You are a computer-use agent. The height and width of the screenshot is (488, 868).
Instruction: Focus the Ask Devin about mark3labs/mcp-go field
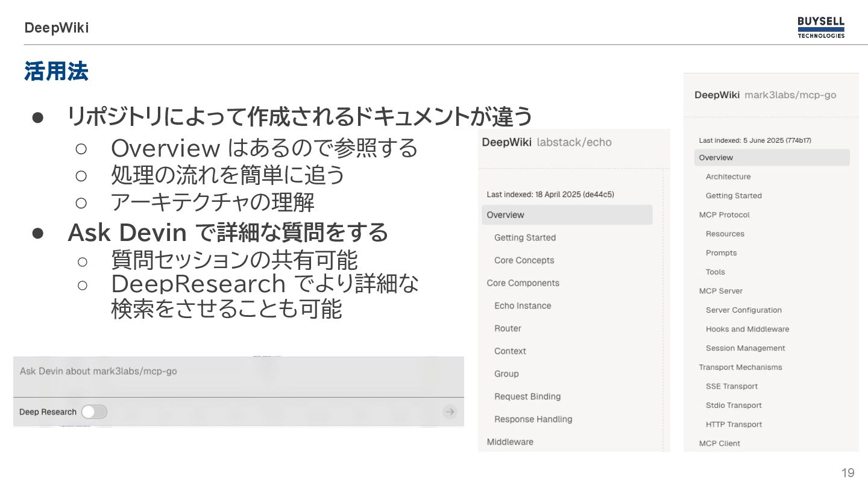pyautogui.click(x=239, y=377)
